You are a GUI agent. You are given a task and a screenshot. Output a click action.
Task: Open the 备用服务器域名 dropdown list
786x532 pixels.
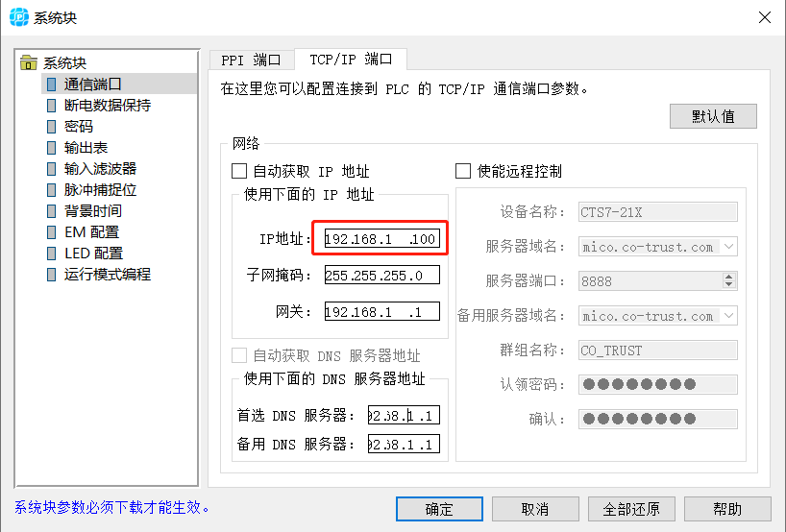(728, 316)
